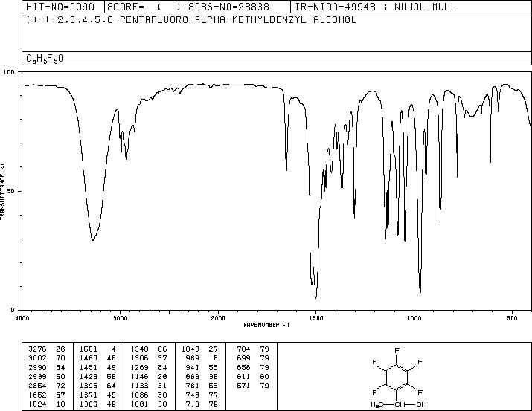This screenshot has width=532, height=411.
Task: Select the 969 peak entry in table
Action: point(203,358)
